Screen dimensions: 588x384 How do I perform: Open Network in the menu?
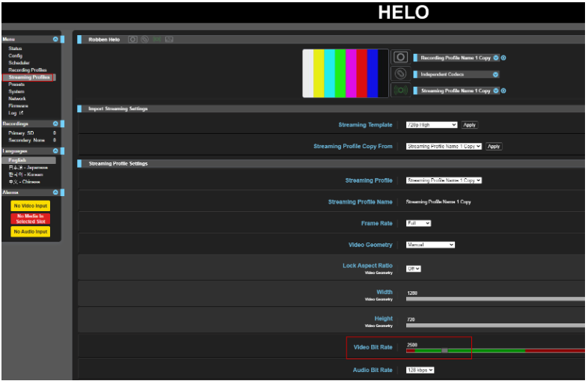17,98
